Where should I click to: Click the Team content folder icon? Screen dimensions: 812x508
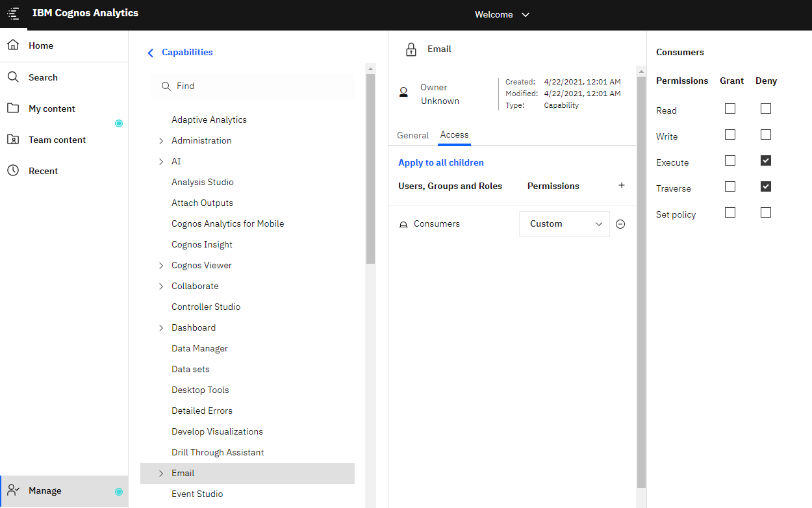(x=13, y=140)
